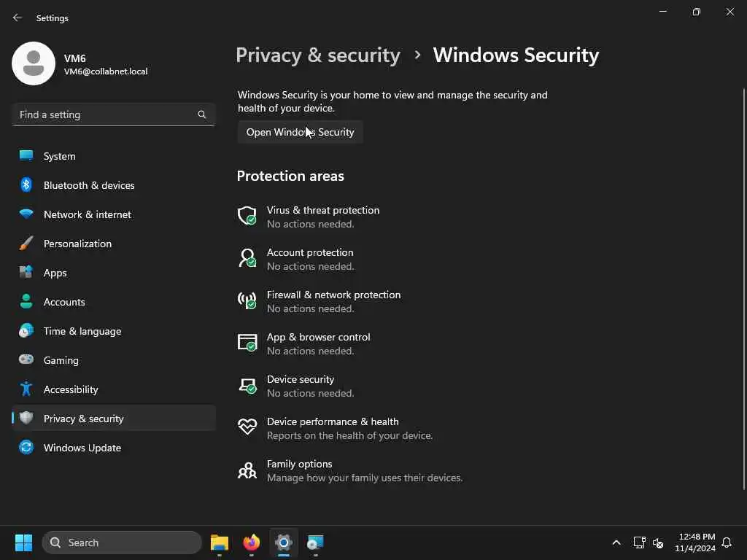Open Family options area

(350, 470)
